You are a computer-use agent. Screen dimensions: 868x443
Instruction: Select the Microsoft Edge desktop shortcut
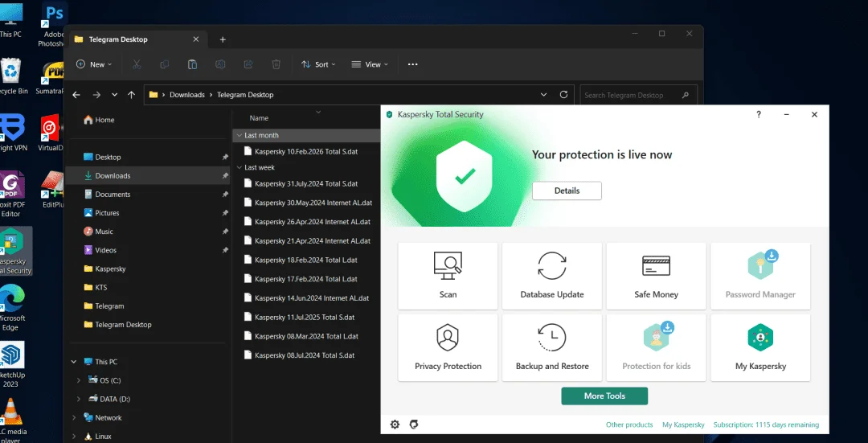pos(11,308)
